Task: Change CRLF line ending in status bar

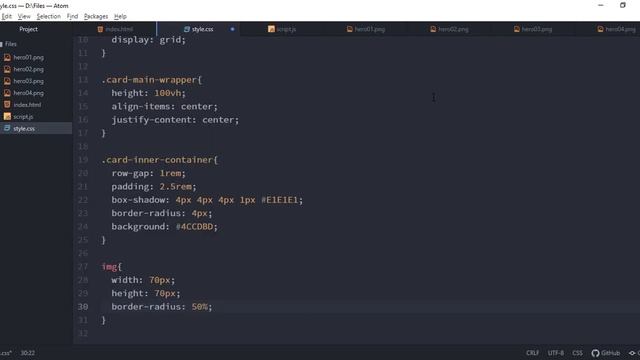Action: coord(532,353)
